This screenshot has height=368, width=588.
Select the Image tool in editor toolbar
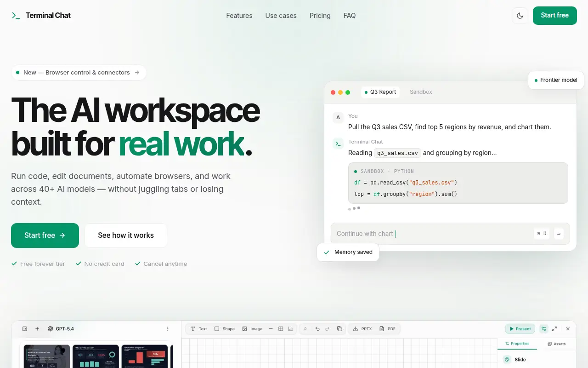(x=252, y=329)
